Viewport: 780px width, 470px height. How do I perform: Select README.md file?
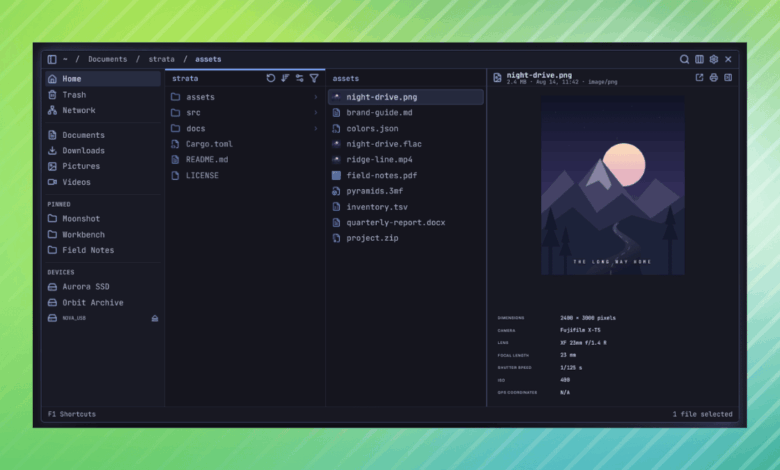(x=245, y=160)
